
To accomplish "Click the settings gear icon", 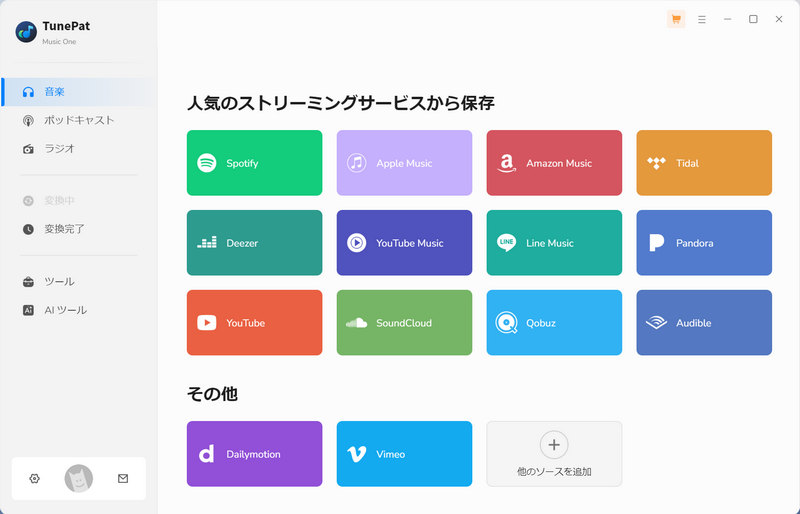I will 34,479.
